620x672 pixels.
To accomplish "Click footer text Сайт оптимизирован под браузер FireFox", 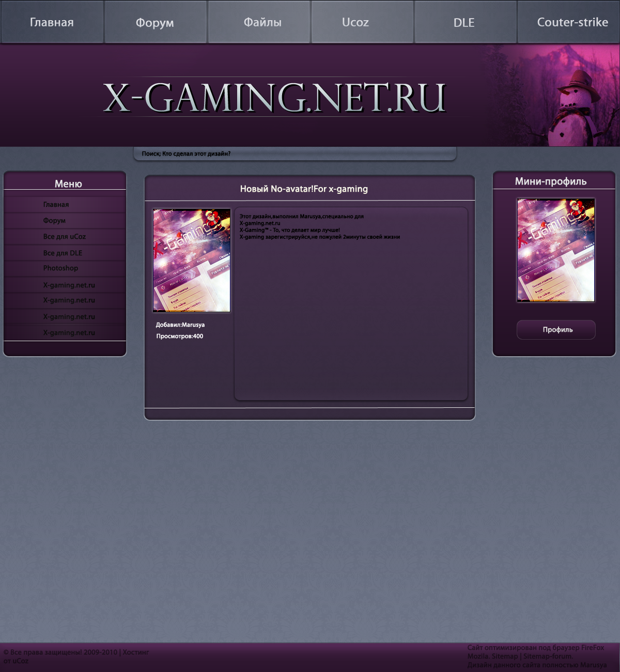I will [x=536, y=648].
